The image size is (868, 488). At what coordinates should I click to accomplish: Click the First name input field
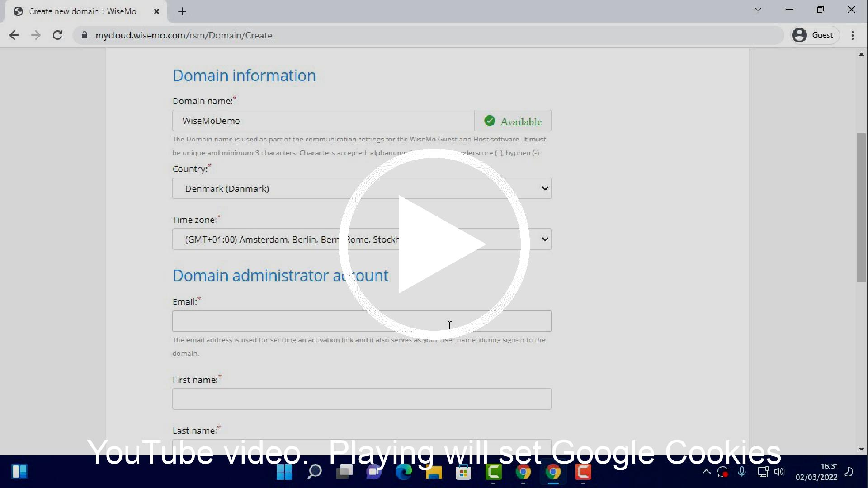[362, 399]
